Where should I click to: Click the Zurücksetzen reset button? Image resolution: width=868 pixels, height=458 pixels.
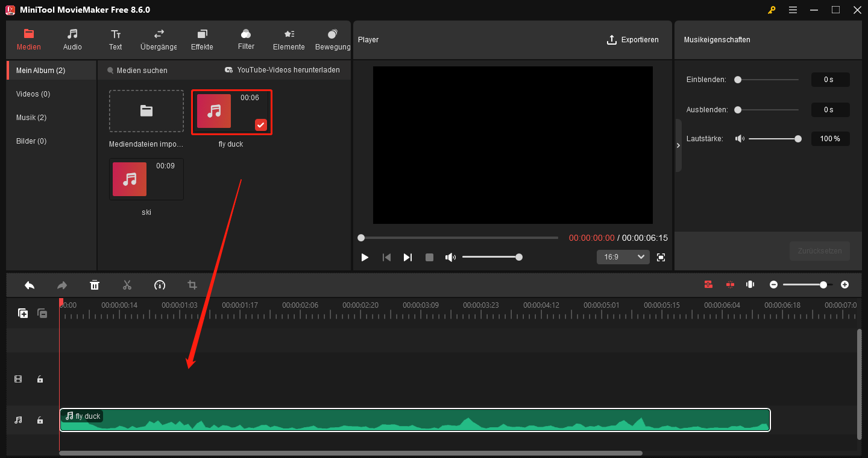[820, 251]
